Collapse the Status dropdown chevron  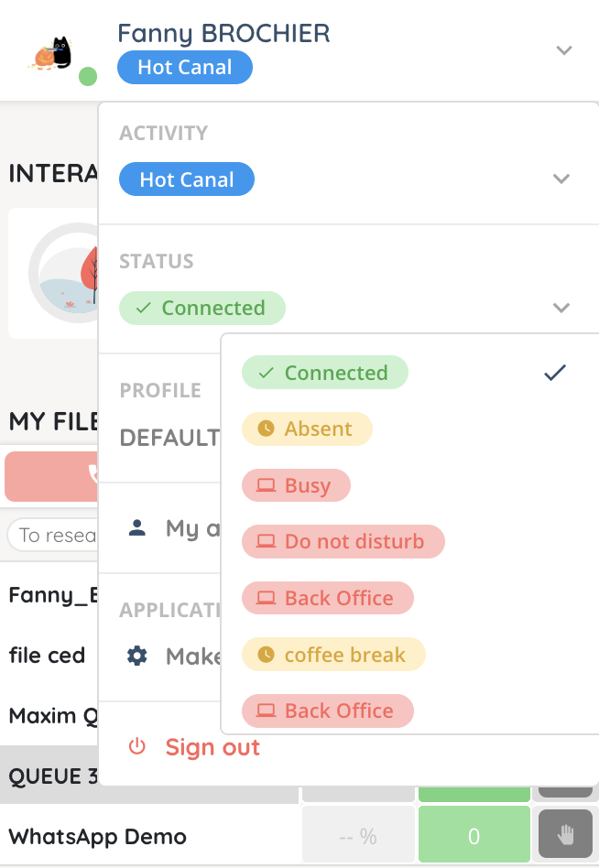pos(562,308)
